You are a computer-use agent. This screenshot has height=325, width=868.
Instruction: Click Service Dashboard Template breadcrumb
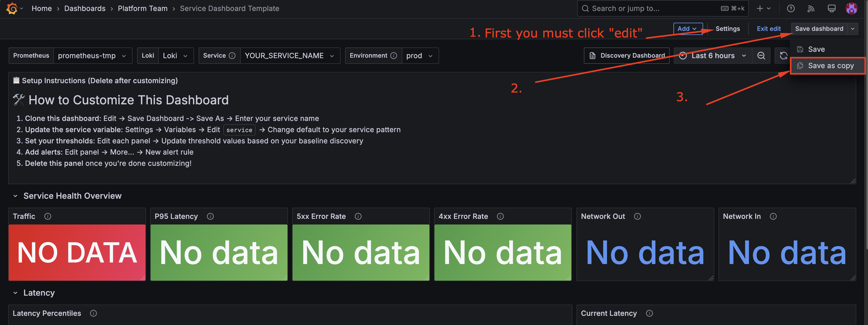230,8
